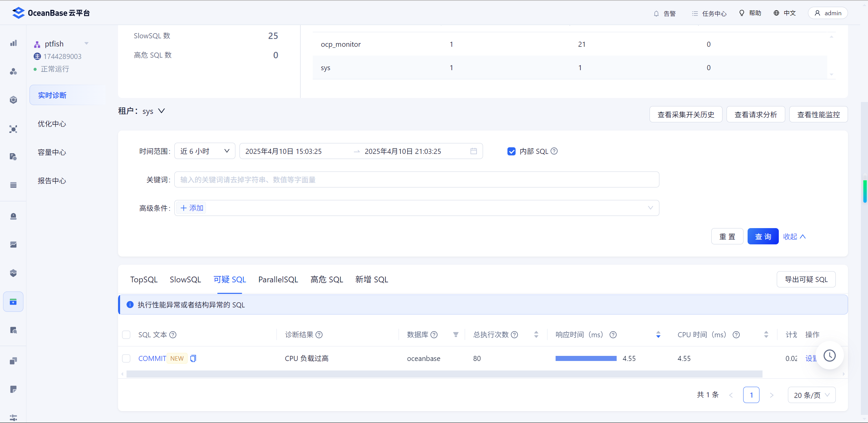The height and width of the screenshot is (423, 868).
Task: Switch to the SlowSQL tab
Action: [186, 280]
